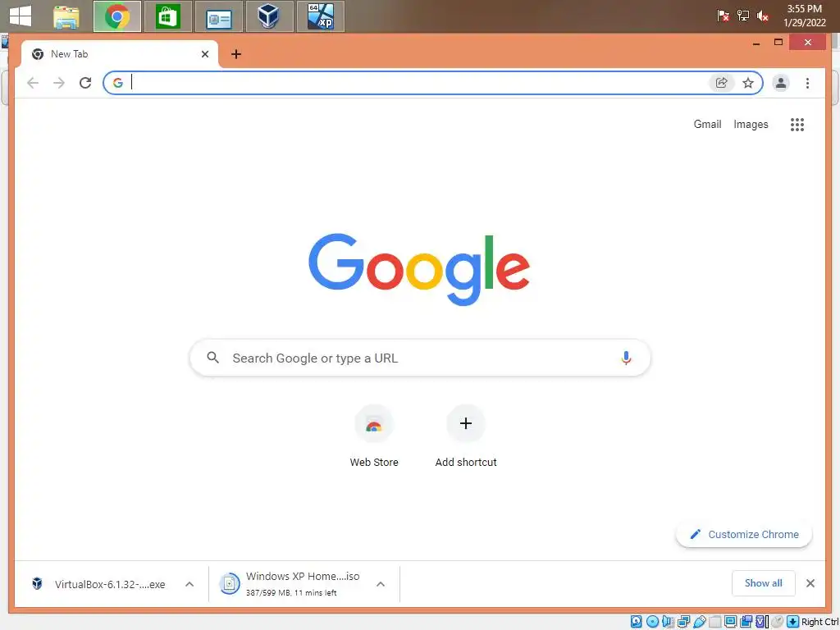This screenshot has height=630, width=840.
Task: Click the search magnifier in Google search box
Action: tap(212, 358)
